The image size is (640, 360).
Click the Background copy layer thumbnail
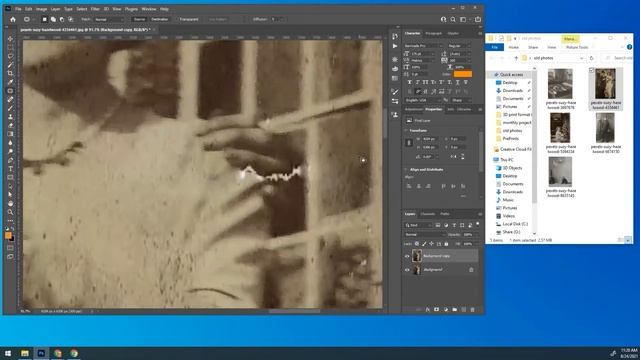pos(417,256)
